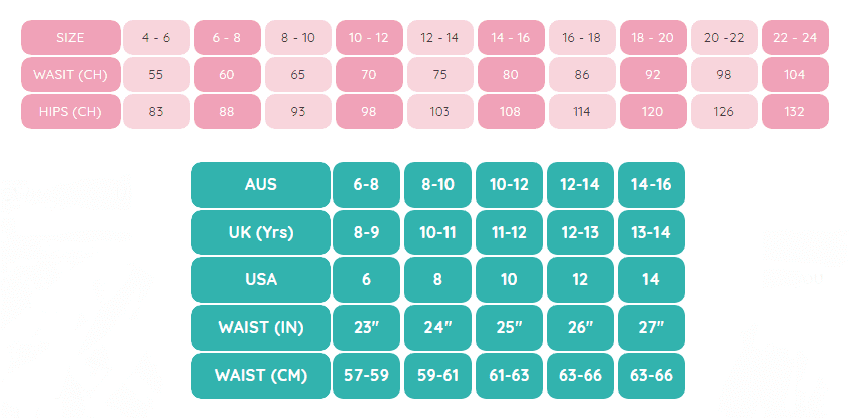Click the WAIST (CM) row label
The image size is (850, 418).
coord(261,375)
